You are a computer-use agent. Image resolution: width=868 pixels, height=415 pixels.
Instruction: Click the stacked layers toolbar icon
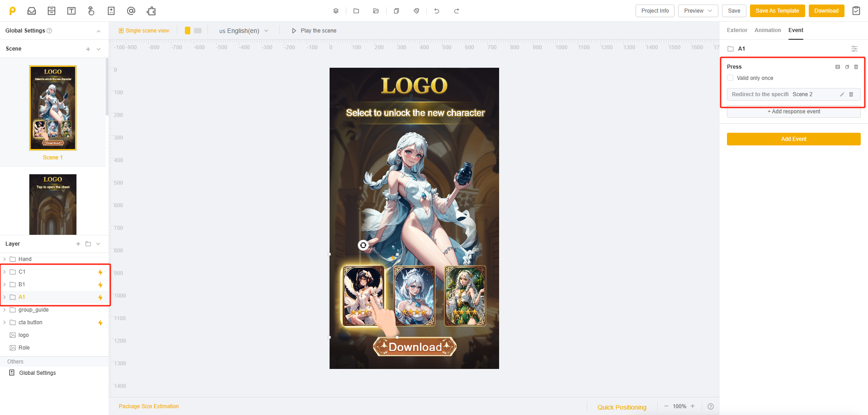click(336, 11)
